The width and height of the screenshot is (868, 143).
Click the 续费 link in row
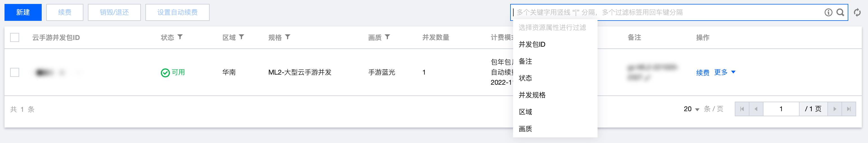pyautogui.click(x=703, y=72)
